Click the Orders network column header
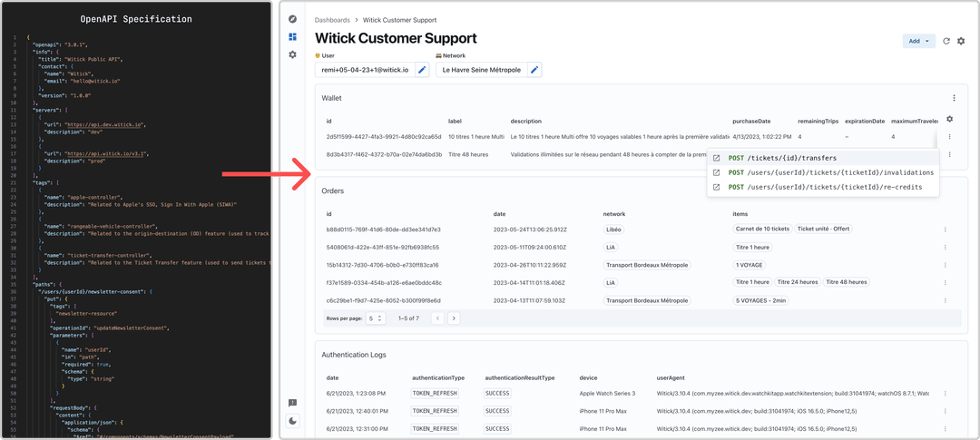 614,214
